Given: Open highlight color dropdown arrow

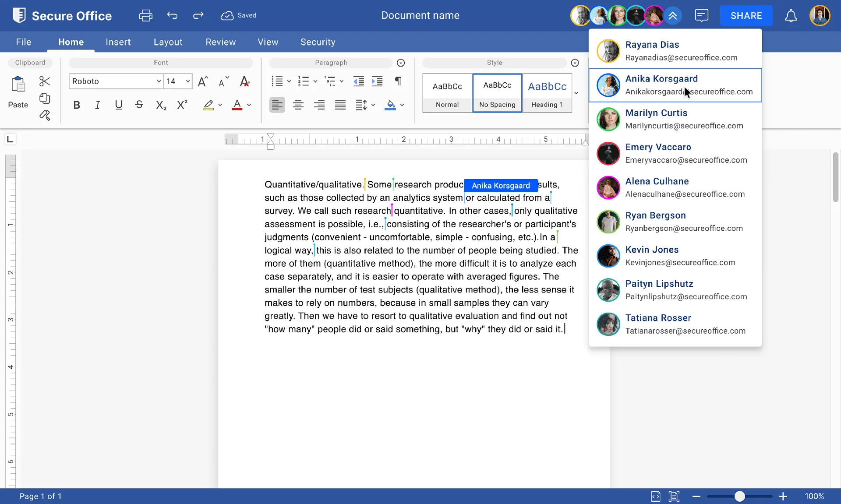Looking at the screenshot, I should click(x=220, y=105).
